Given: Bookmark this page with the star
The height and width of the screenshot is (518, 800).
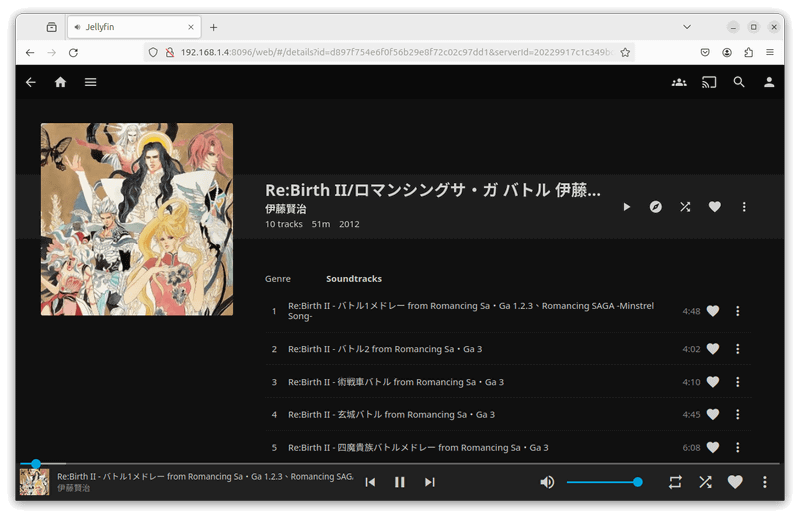Looking at the screenshot, I should 625,52.
